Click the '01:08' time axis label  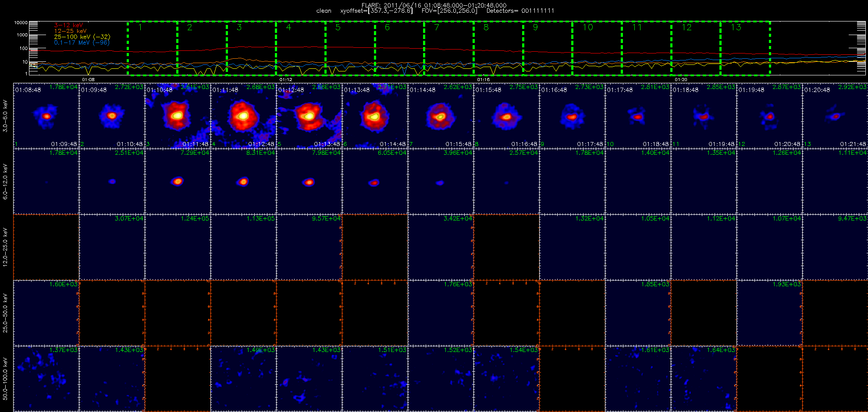[88, 79]
